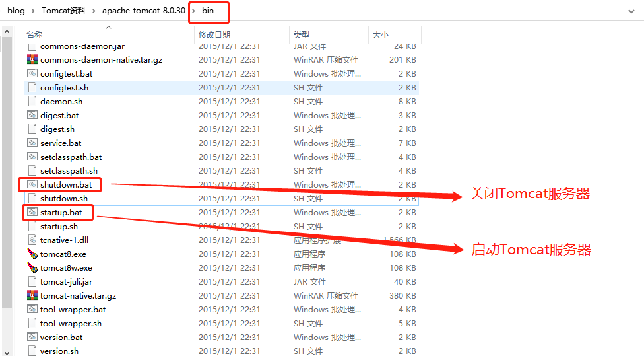The height and width of the screenshot is (356, 644).
Task: Click the tomcat8w.exe feather icon
Action: [32, 267]
